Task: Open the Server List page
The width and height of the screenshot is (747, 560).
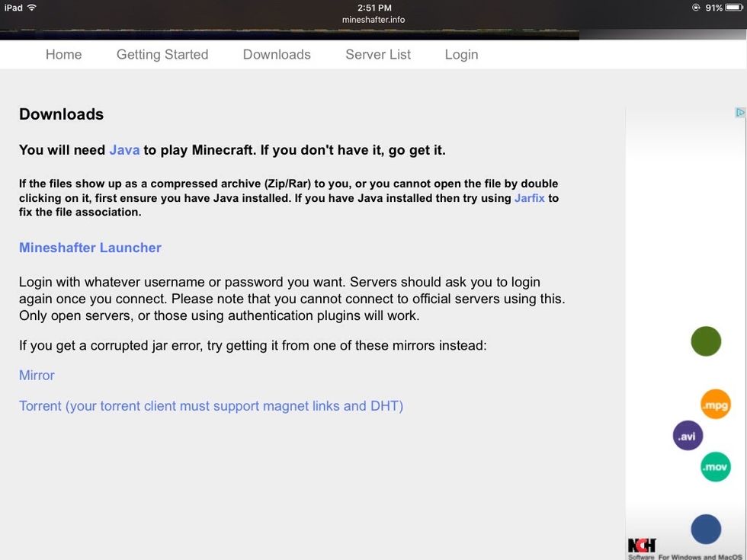Action: pyautogui.click(x=378, y=54)
